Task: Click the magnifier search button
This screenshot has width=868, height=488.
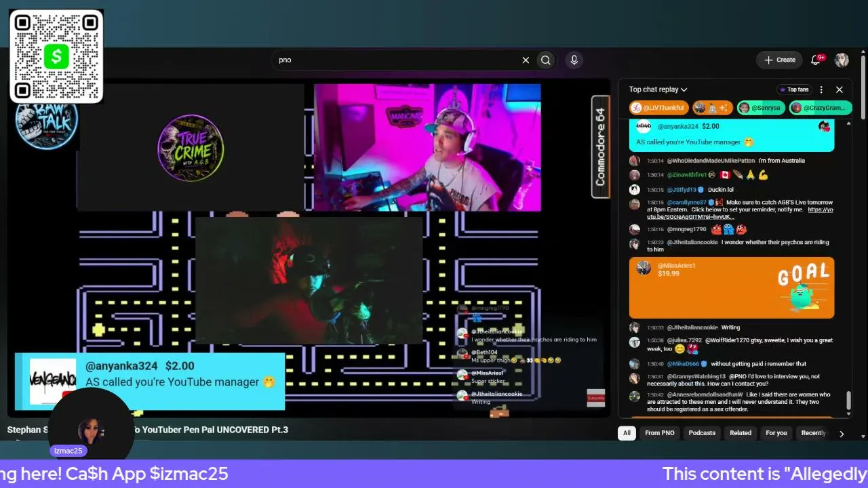Action: pos(546,60)
